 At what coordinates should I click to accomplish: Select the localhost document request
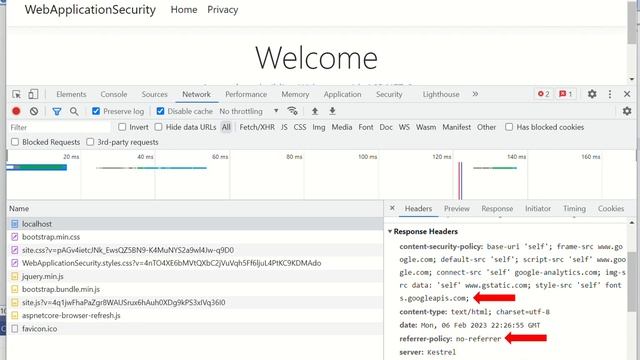195,224
